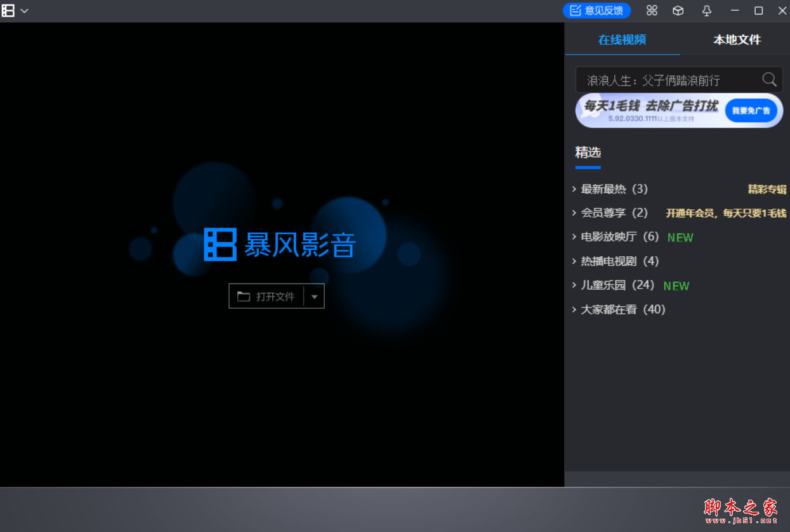
Task: Open the dropdown arrow next to 打开文件
Action: click(x=314, y=297)
